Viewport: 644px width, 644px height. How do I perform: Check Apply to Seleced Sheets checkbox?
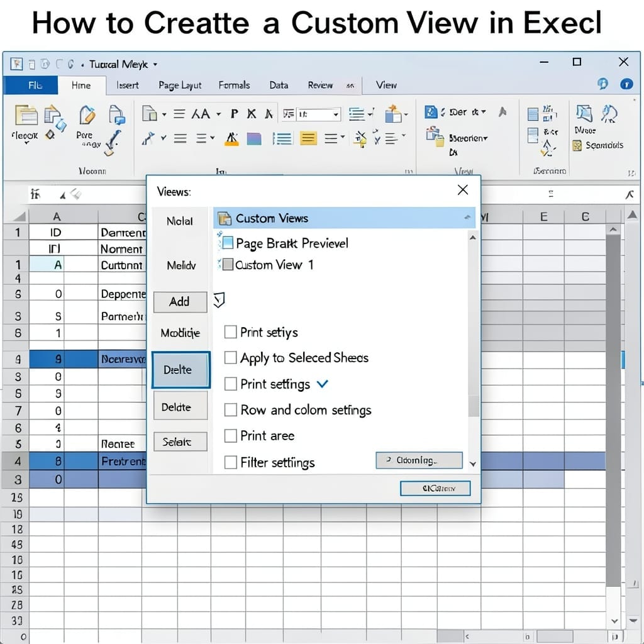pyautogui.click(x=230, y=358)
